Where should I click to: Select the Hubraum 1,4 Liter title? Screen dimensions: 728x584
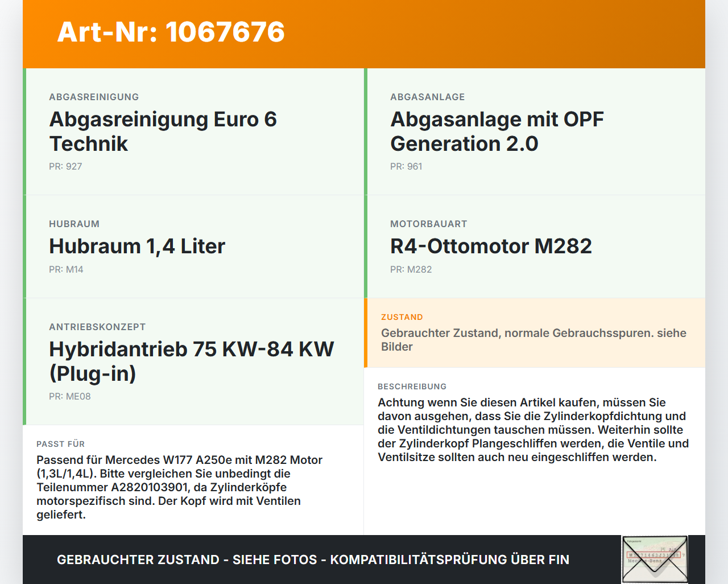click(137, 246)
